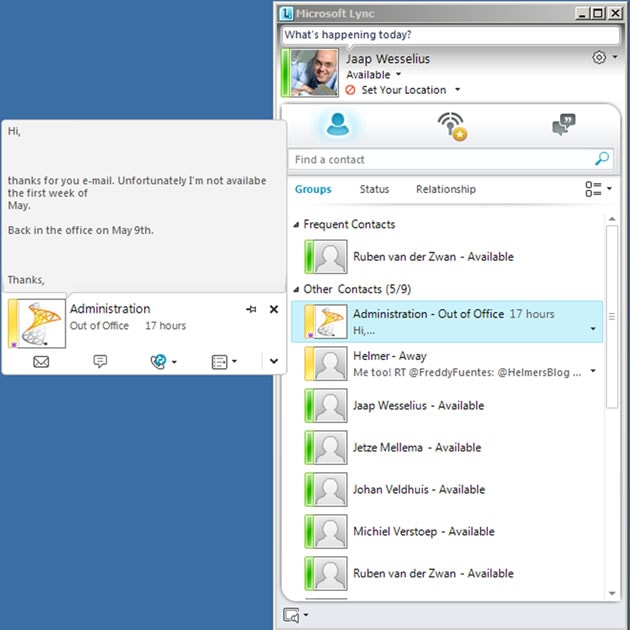Collapse the Other Contacts group
The width and height of the screenshot is (630, 630).
click(297, 289)
